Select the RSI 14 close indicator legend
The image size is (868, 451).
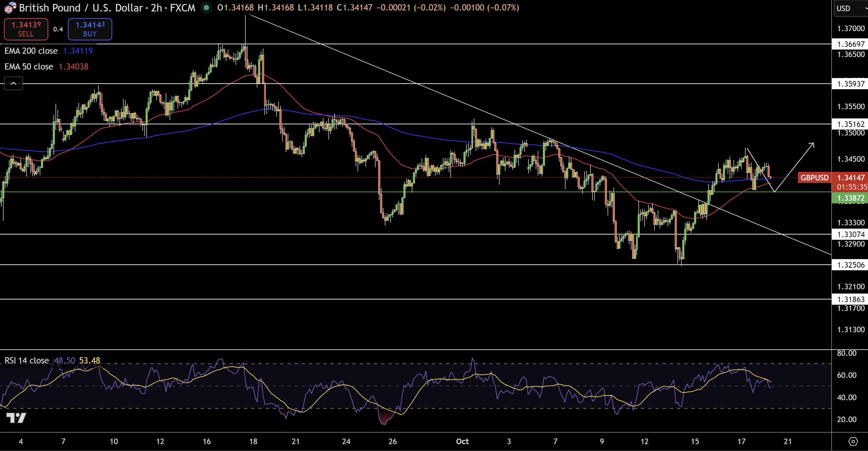(27, 360)
